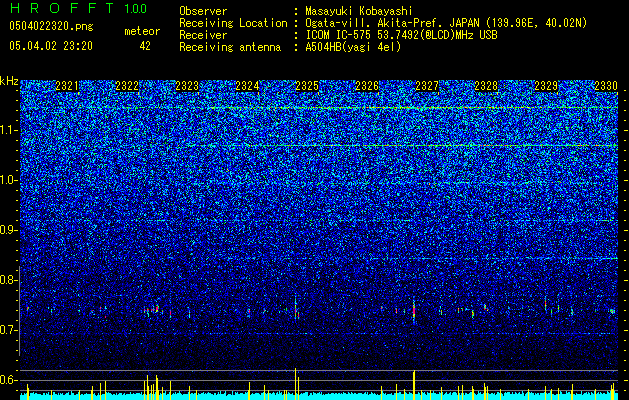Select the file name 0504022320.png
This screenshot has width=629, height=400.
point(51,26)
